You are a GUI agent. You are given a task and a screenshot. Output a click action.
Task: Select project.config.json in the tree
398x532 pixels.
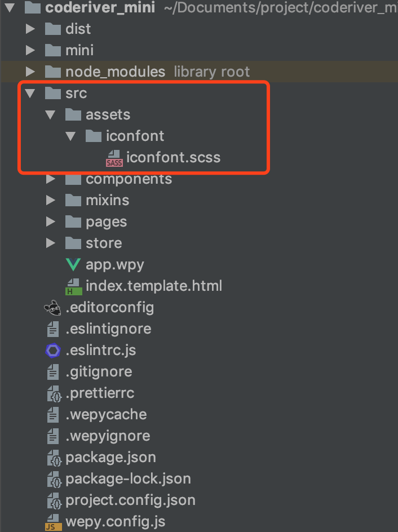tap(130, 500)
